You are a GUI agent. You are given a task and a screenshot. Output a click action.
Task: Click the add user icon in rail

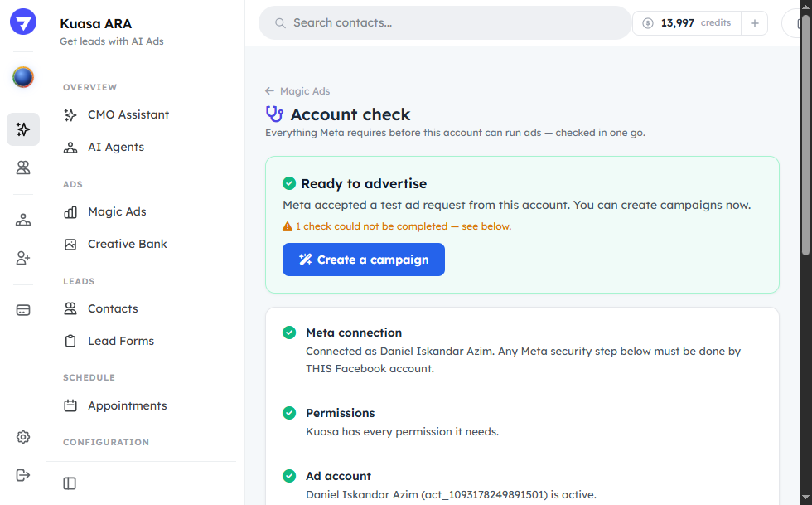coord(23,258)
